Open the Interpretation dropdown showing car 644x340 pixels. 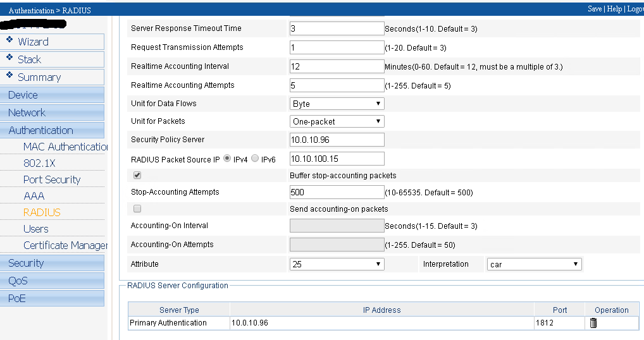(533, 264)
